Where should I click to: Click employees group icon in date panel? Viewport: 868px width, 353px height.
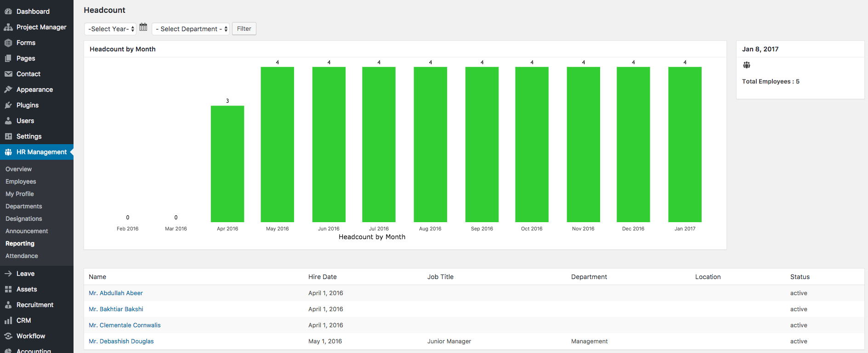click(747, 65)
